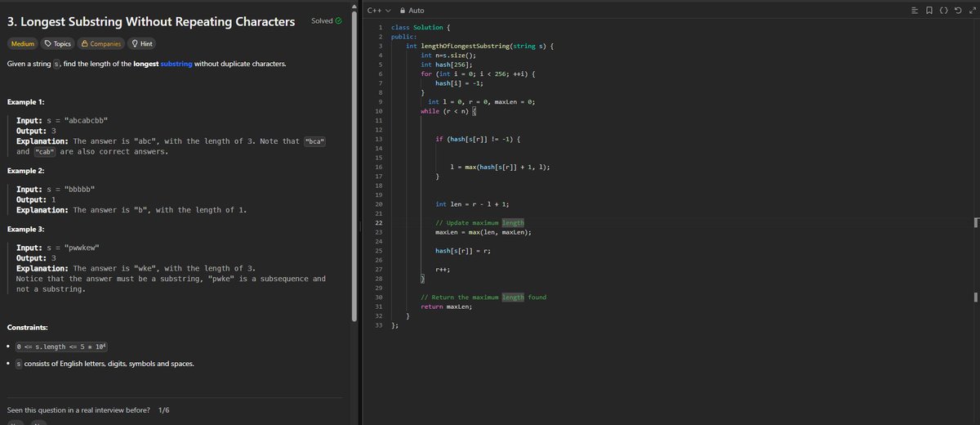Click the scroll-up arrow of description panel
The width and height of the screenshot is (980, 425).
(x=355, y=5)
